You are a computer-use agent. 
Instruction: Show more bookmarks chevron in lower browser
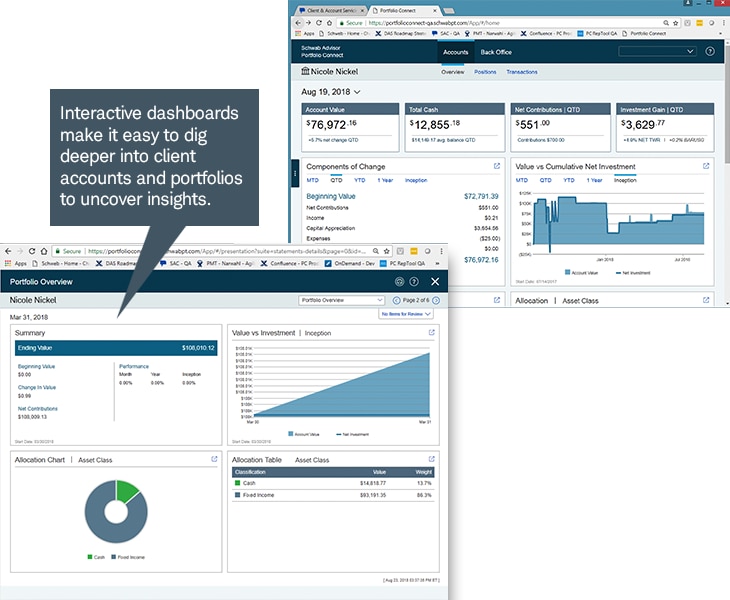click(437, 263)
